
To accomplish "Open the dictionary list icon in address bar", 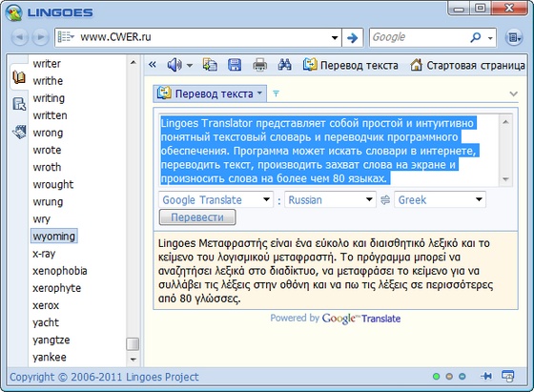I will point(66,37).
